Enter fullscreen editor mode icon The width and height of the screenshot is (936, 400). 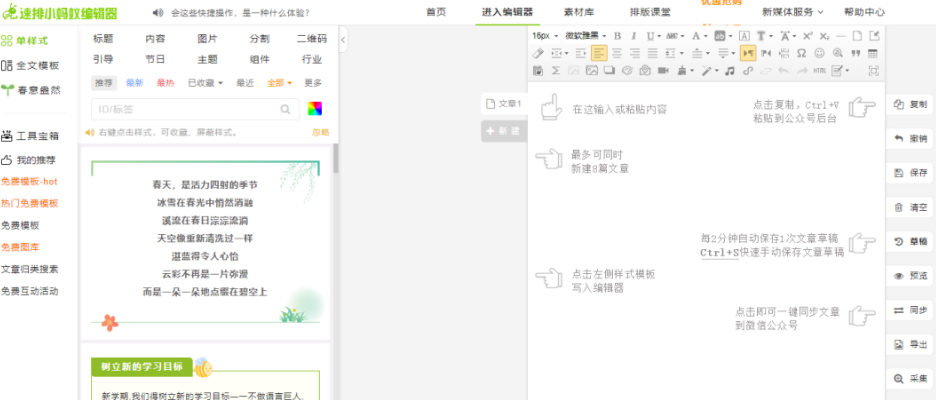coord(873,70)
